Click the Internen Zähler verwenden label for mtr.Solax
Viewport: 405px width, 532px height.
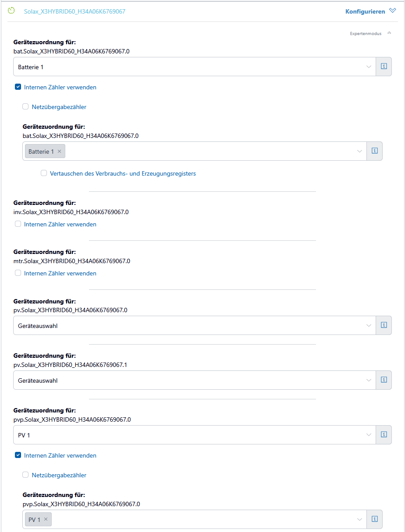click(60, 273)
